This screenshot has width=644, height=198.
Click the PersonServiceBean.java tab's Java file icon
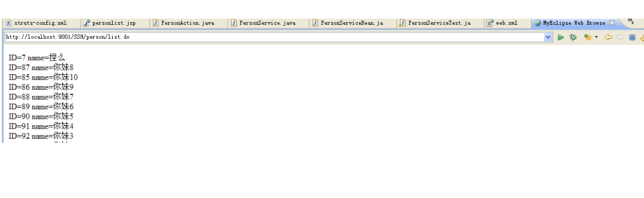(x=315, y=23)
